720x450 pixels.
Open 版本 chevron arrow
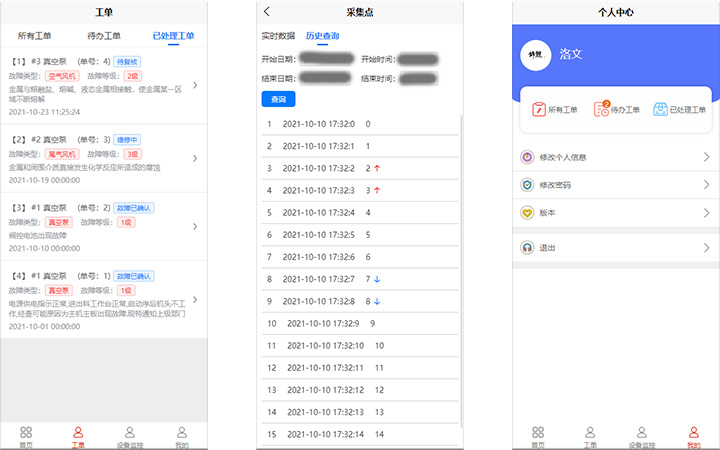[x=706, y=213]
